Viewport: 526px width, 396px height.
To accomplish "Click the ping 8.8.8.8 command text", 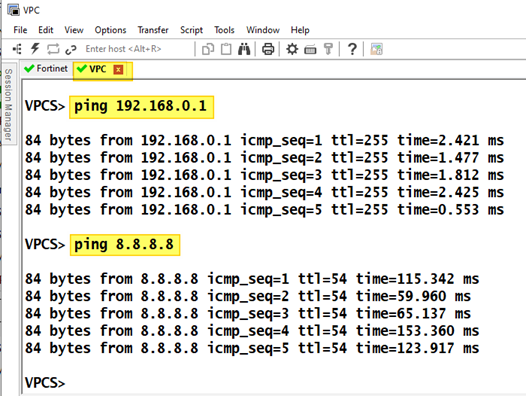I will click(x=124, y=245).
